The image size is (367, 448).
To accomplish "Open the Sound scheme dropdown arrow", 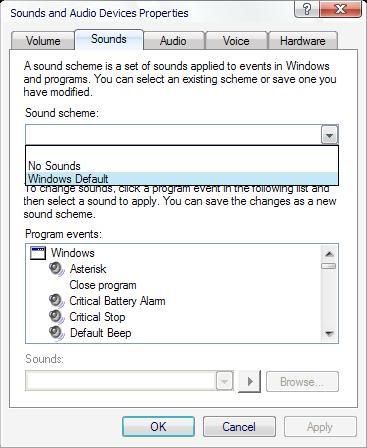I will 329,135.
